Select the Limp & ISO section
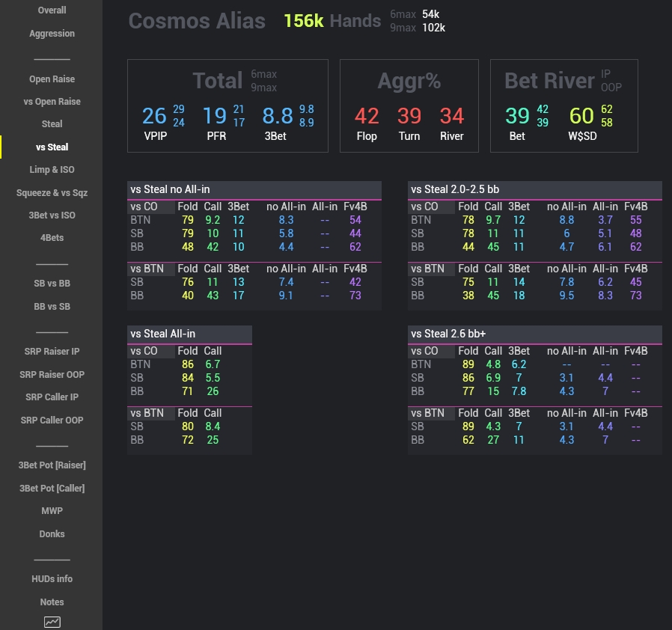Viewport: 672px width, 630px height. coord(52,170)
